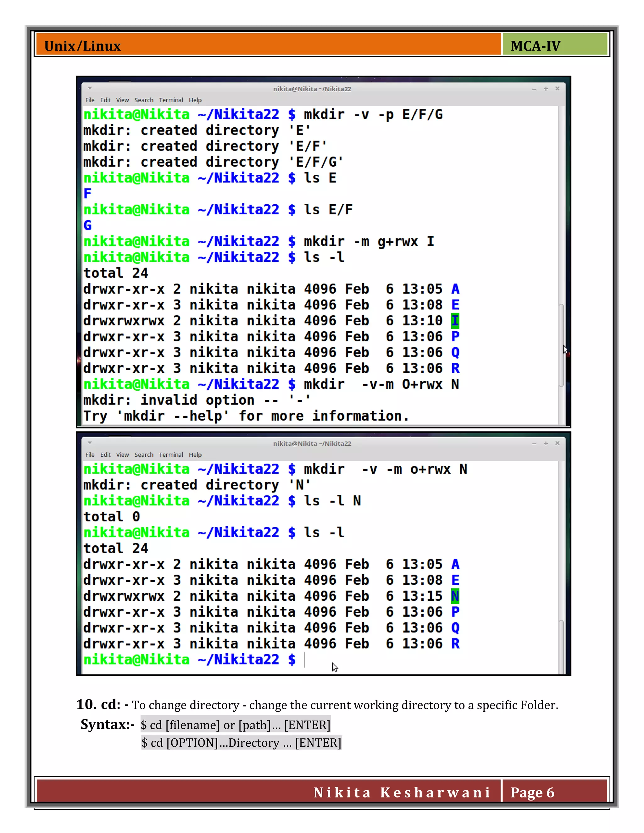Click directory A row in upper listing

pos(271,290)
